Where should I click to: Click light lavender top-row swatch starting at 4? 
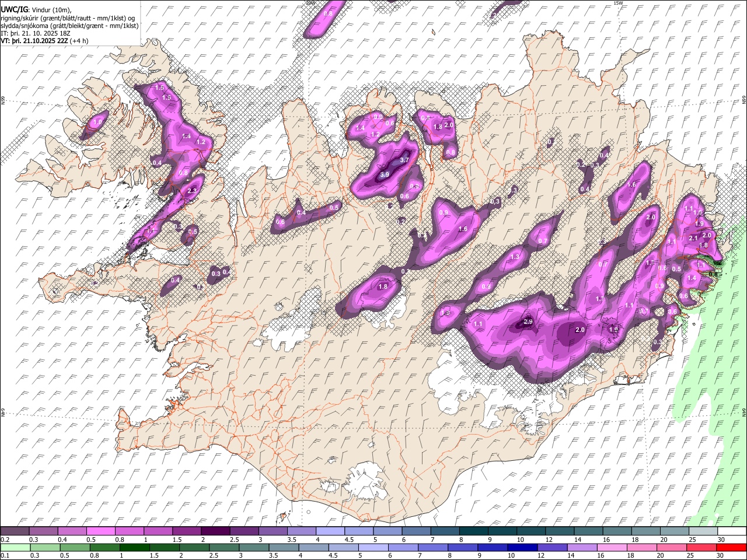329,531
